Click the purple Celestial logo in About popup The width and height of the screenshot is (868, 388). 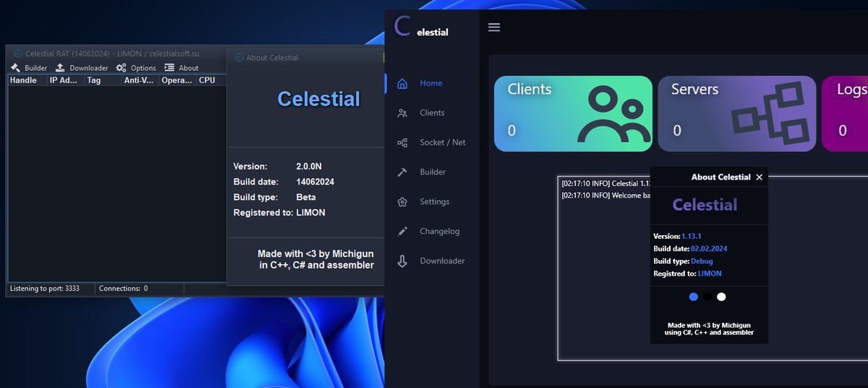[x=705, y=205]
